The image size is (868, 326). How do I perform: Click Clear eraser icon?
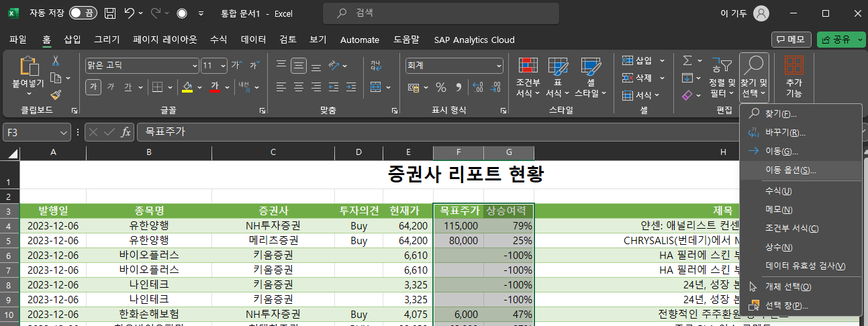687,95
